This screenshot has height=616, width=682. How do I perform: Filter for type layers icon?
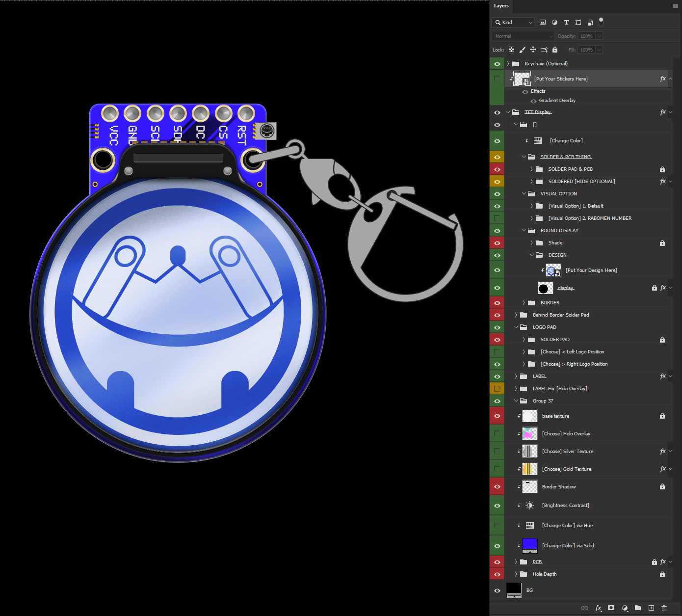[566, 22]
